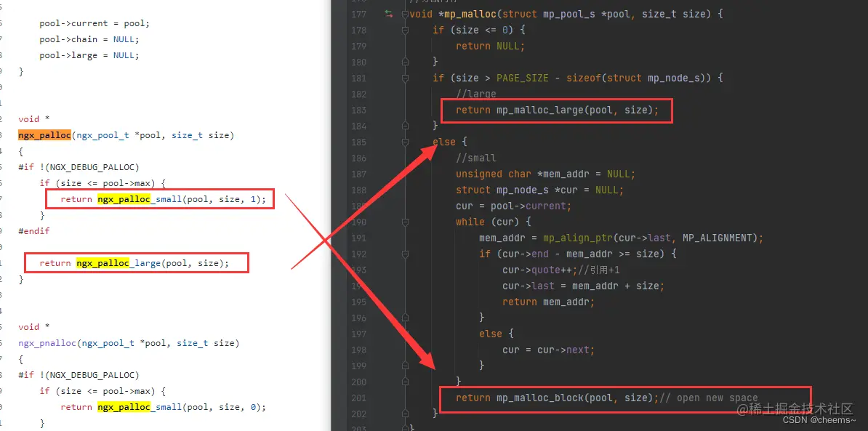Image resolution: width=868 pixels, height=431 pixels.
Task: Click fold end marker at line 199
Action: click(405, 365)
